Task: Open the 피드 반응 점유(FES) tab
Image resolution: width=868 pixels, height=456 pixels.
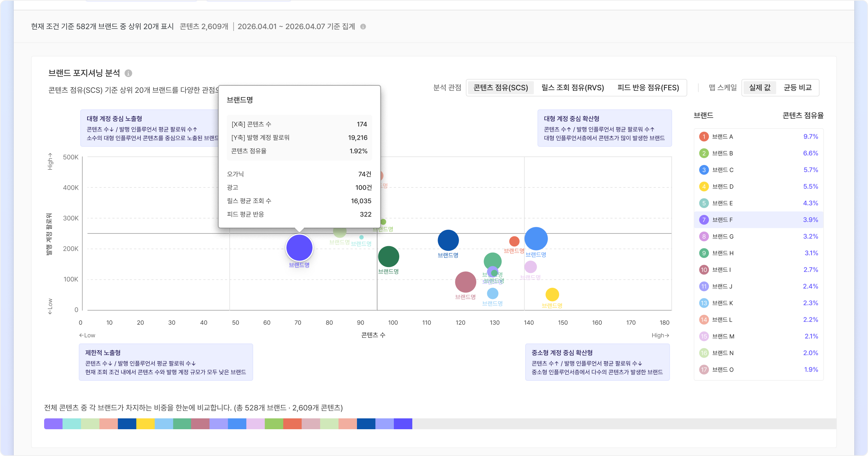Action: tap(648, 88)
